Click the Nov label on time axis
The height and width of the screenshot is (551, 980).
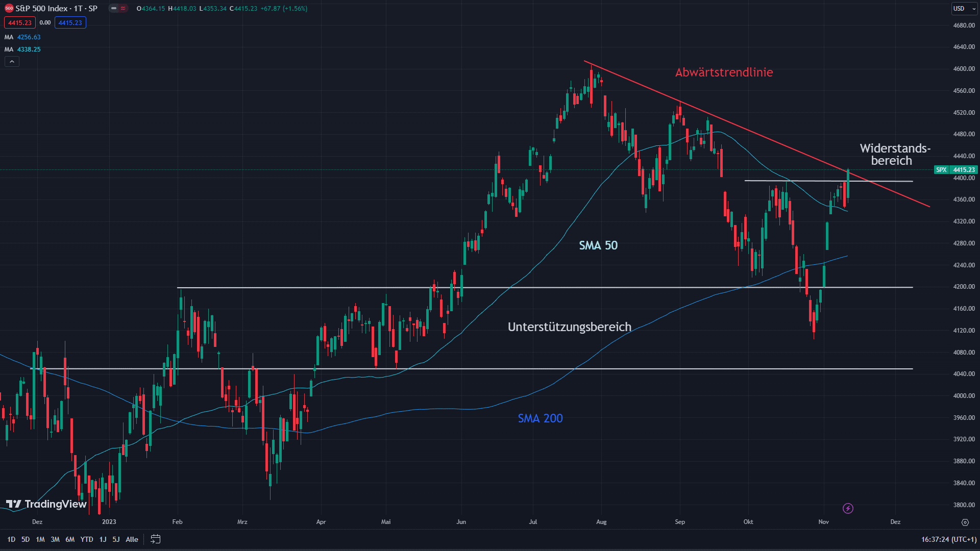pos(823,522)
